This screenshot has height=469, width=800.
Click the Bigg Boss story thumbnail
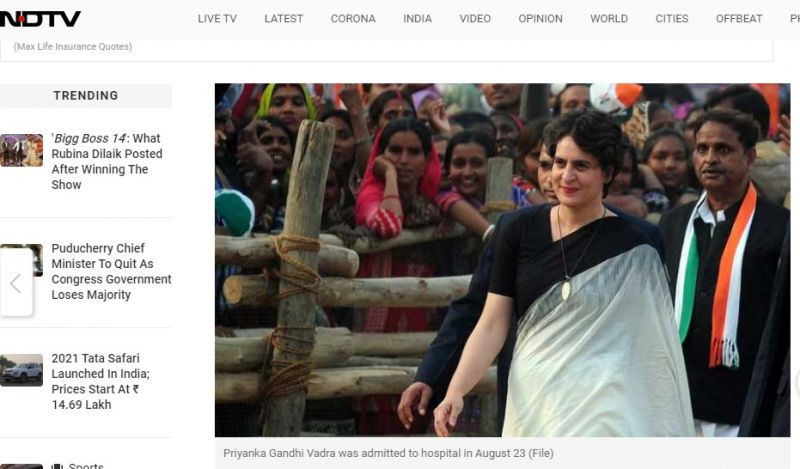(21, 150)
